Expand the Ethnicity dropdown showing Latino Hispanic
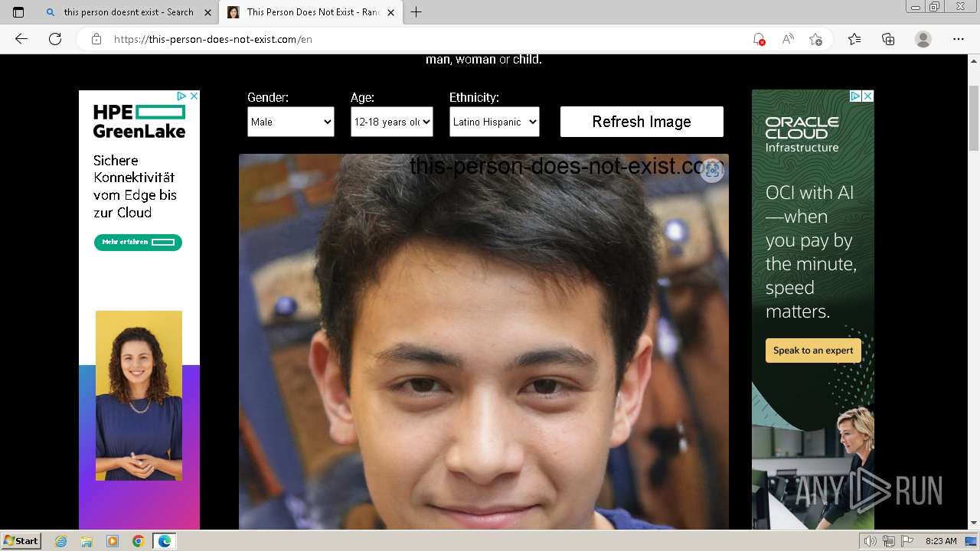The image size is (980, 551). point(495,122)
